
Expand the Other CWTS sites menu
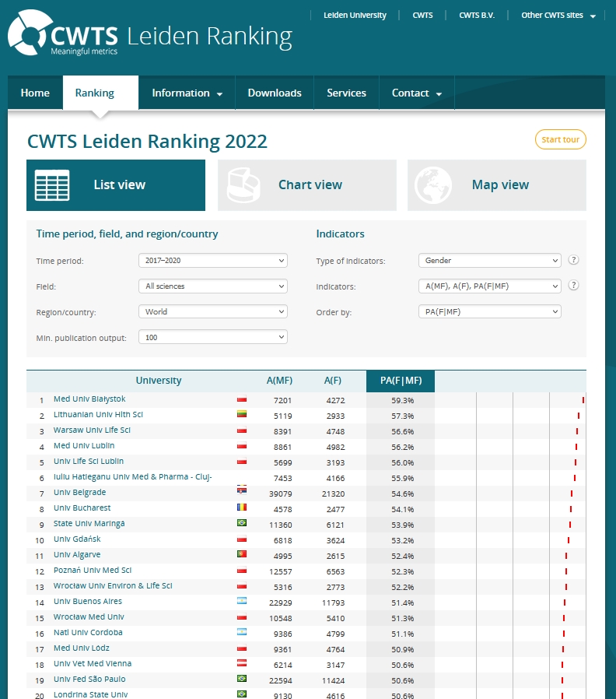(558, 15)
